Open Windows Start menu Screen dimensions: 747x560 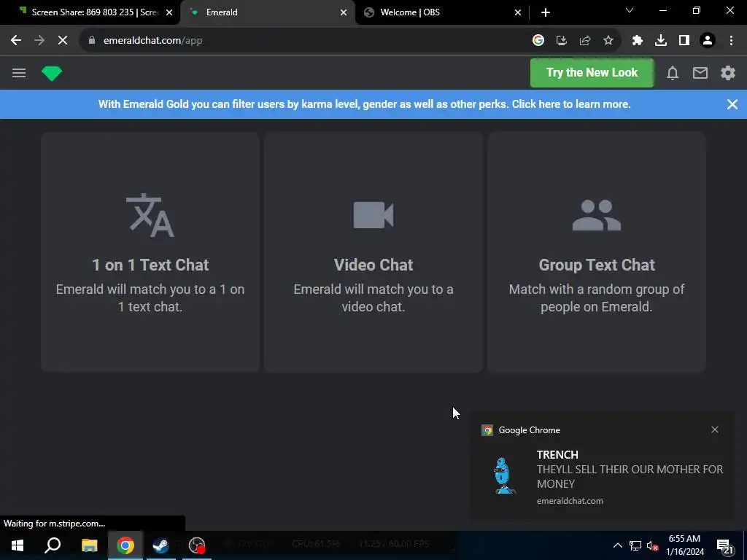tap(18, 545)
